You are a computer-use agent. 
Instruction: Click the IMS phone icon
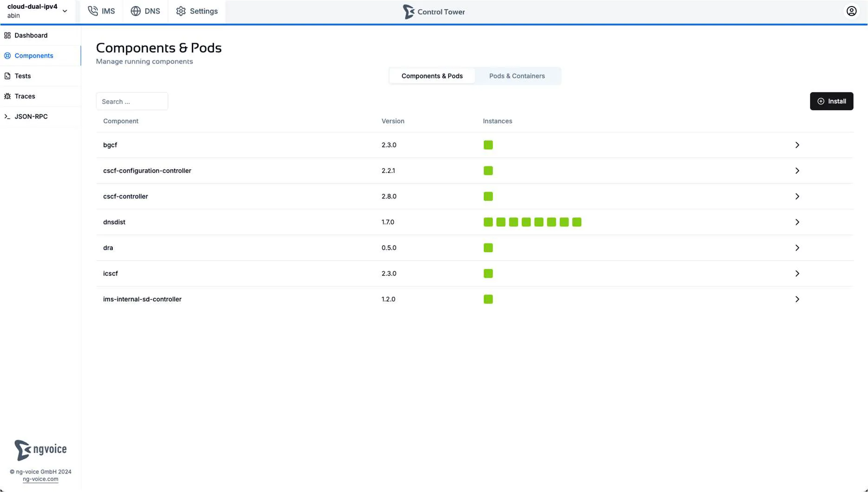[x=93, y=11]
